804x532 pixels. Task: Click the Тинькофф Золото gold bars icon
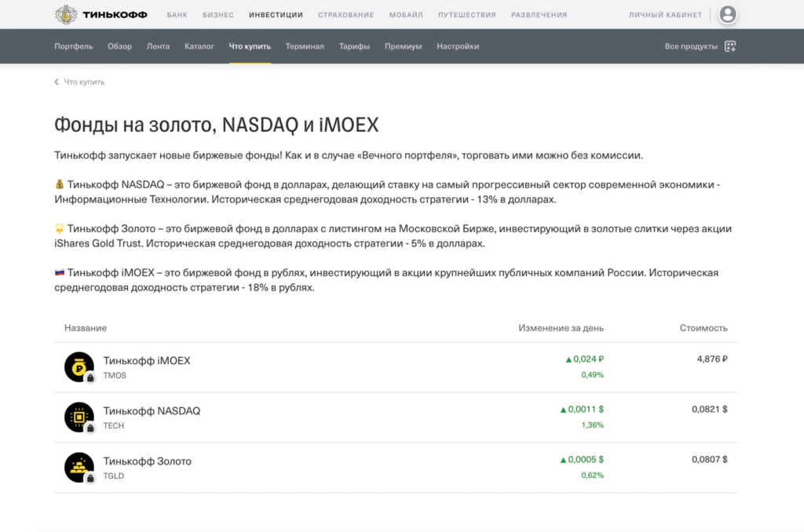[79, 467]
